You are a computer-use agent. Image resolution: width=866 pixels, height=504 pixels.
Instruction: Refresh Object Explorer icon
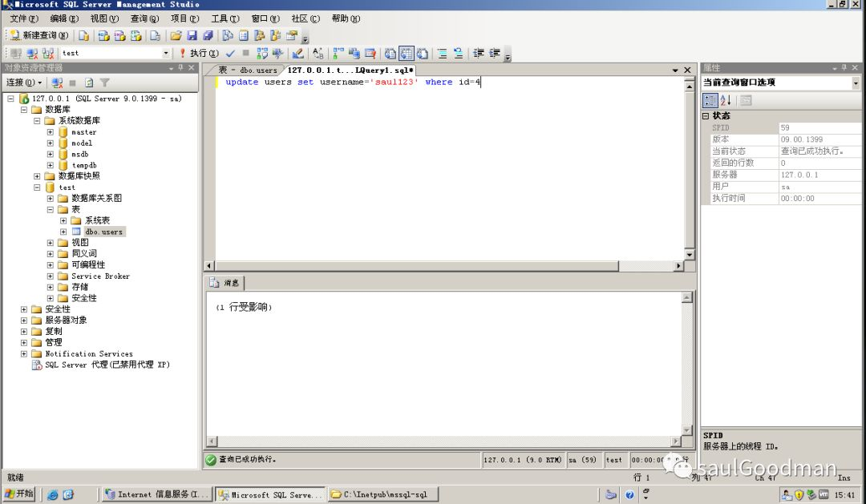89,83
